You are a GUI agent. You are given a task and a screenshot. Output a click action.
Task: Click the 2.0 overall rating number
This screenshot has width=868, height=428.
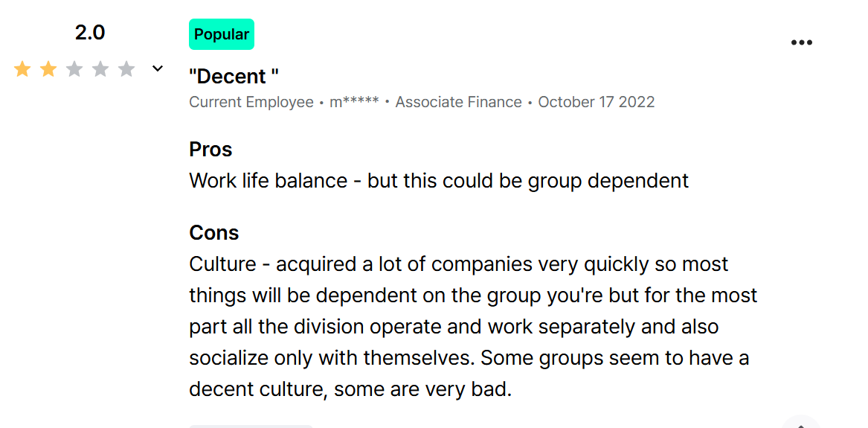tap(90, 33)
